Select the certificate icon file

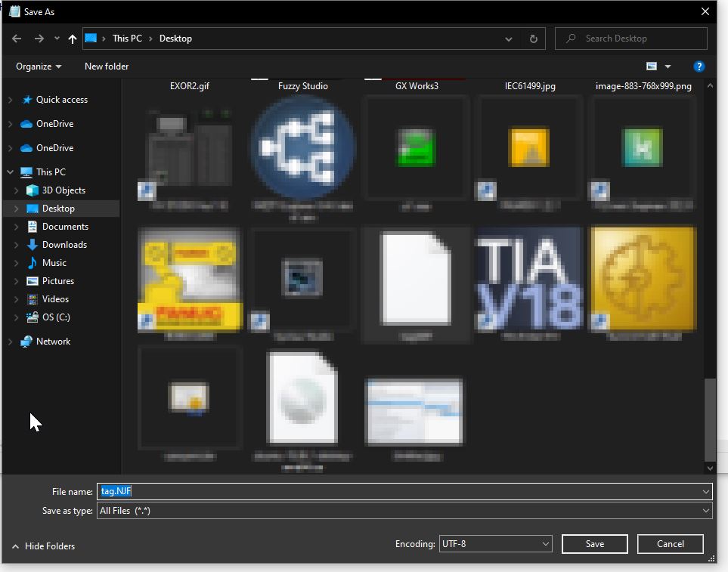point(190,397)
